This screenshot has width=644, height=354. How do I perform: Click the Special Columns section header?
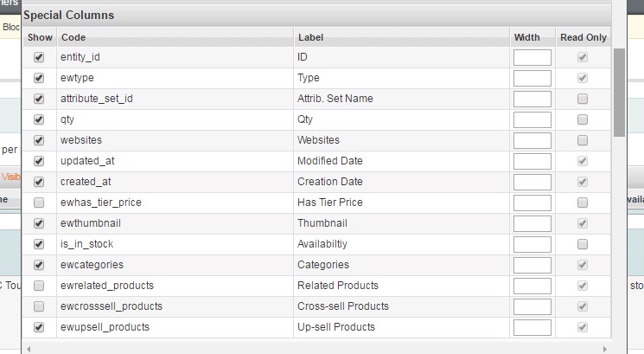69,15
